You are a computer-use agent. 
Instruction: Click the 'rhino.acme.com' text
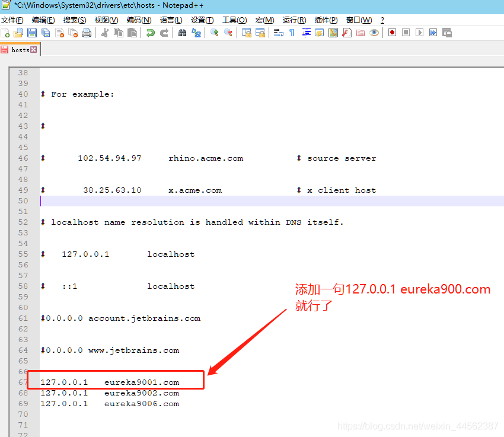click(x=206, y=158)
